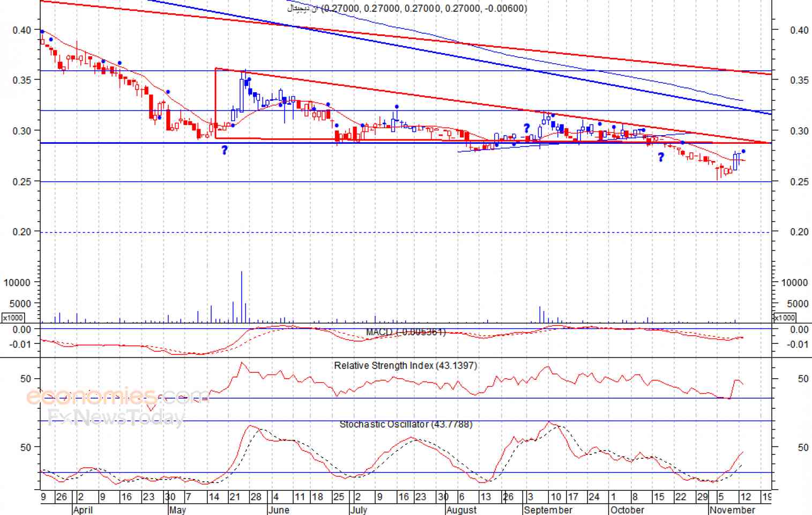The width and height of the screenshot is (812, 515).
Task: Click the April month label on the time axis
Action: pos(83,510)
